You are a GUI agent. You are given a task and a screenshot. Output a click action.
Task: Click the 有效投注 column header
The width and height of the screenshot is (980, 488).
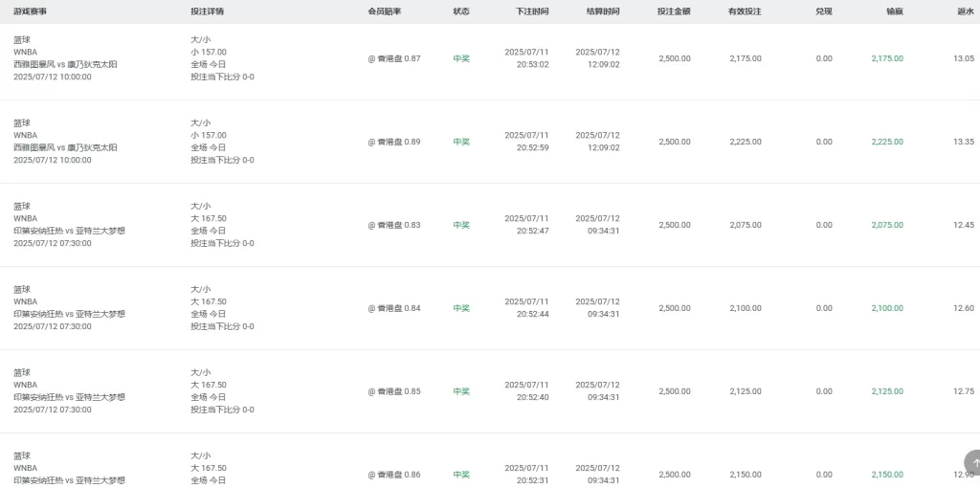click(x=745, y=11)
